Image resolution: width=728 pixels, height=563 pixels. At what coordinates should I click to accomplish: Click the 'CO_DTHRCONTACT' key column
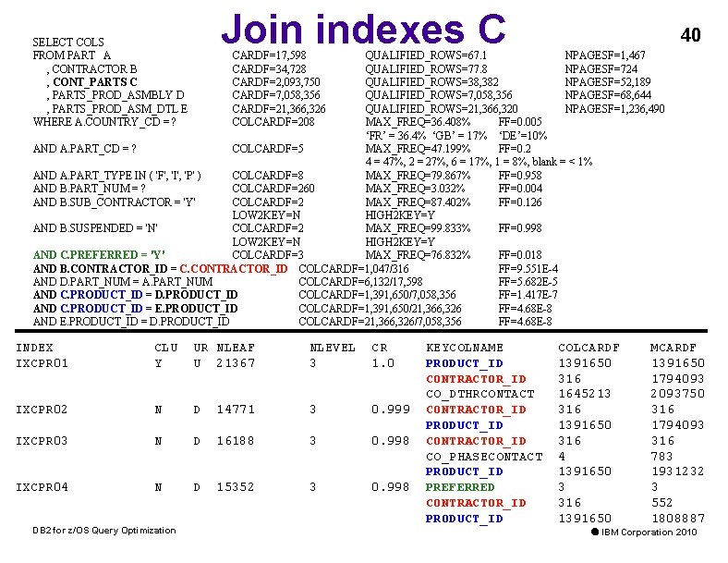click(x=480, y=395)
